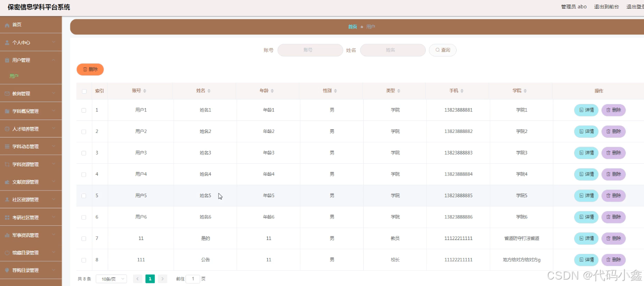This screenshot has width=644, height=286.
Task: Check the row 5 用户5 checkbox
Action: point(84,196)
